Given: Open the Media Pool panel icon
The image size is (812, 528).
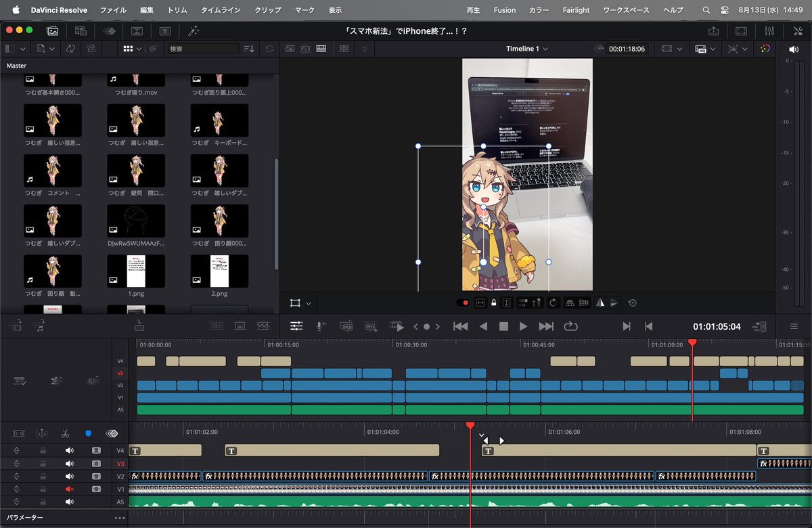Looking at the screenshot, I should coord(52,31).
